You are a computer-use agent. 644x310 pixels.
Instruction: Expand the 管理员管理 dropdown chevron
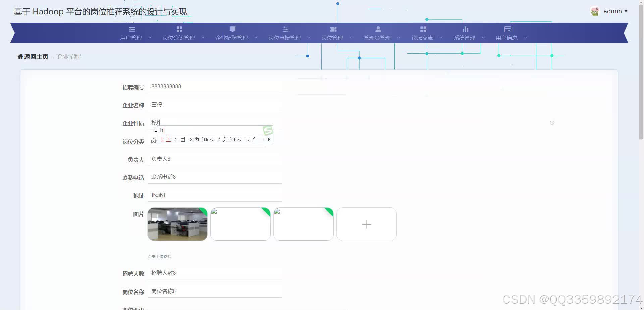(398, 38)
